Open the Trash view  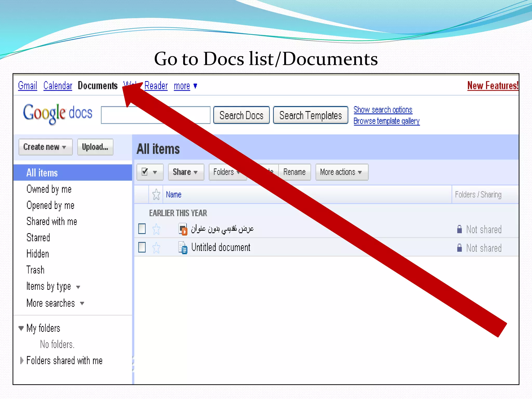click(35, 270)
